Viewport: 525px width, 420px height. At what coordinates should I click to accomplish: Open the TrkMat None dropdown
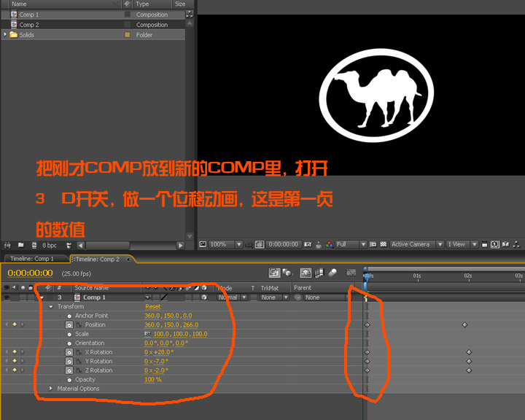tap(275, 297)
